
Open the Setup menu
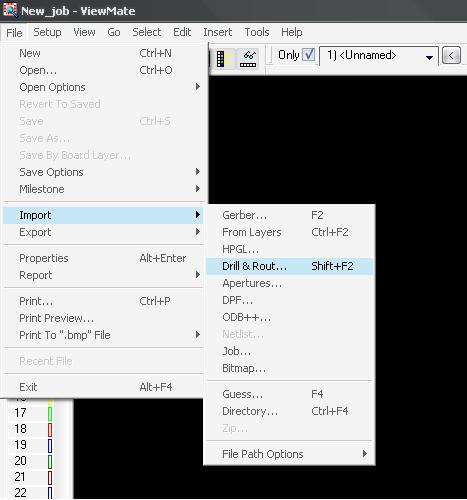click(47, 32)
